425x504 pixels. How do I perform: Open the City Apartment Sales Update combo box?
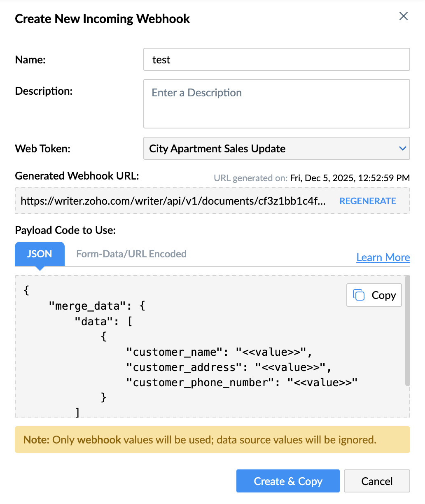tap(272, 148)
